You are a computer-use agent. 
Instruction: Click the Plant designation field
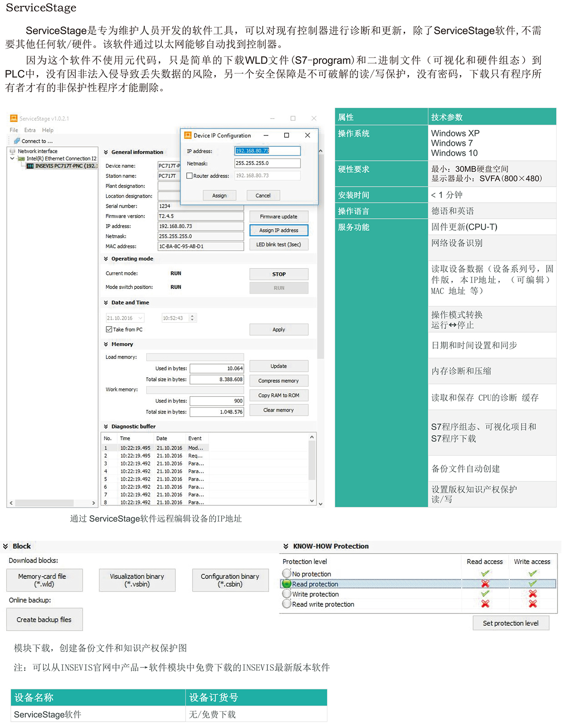(x=169, y=186)
